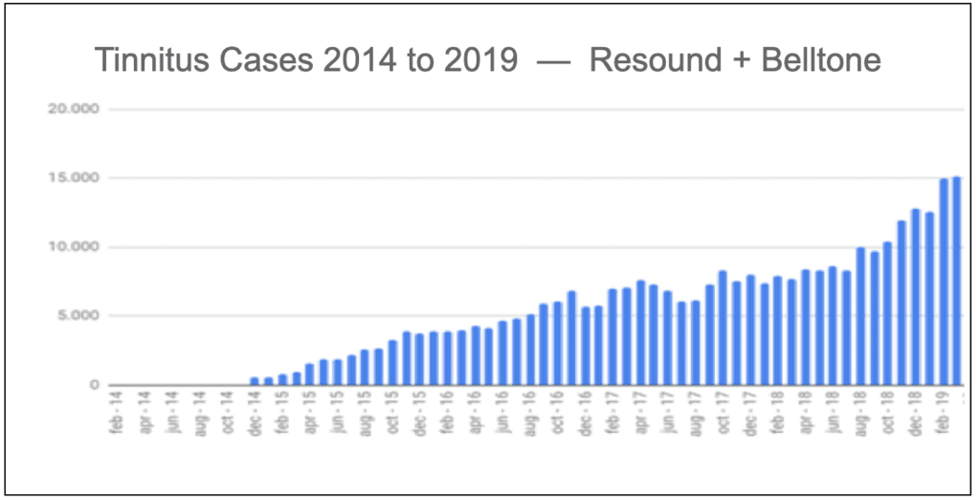
Task: Click the 'dec-15' x-axis label
Action: (421, 413)
